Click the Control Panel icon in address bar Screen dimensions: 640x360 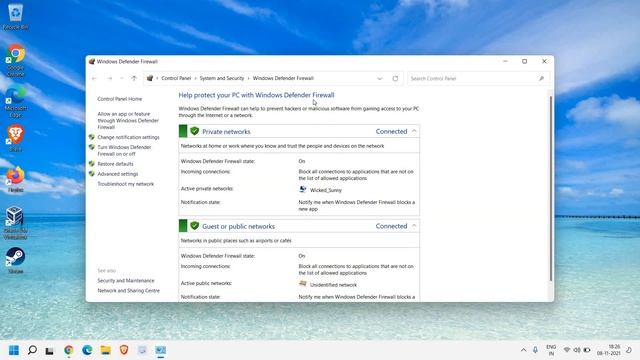[x=150, y=78]
